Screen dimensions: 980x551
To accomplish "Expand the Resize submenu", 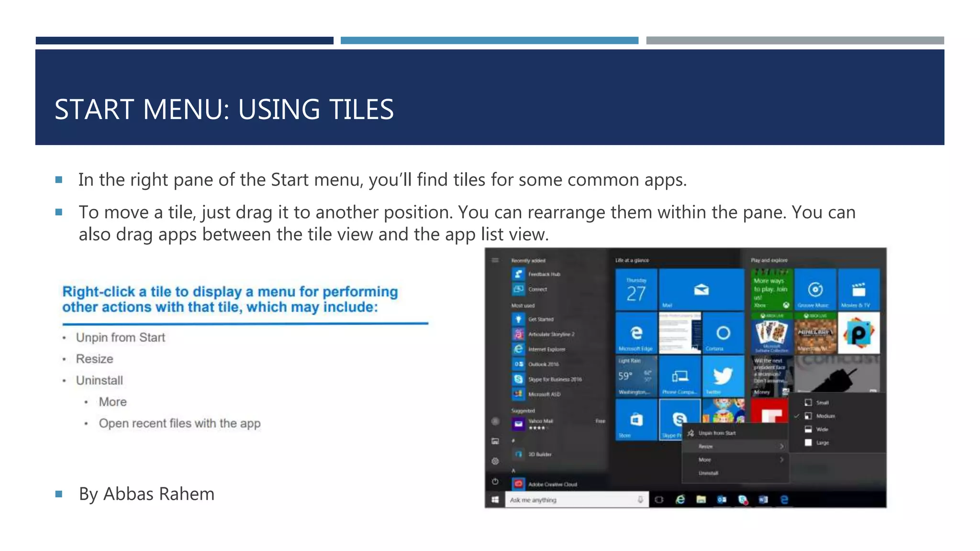I will pyautogui.click(x=735, y=446).
